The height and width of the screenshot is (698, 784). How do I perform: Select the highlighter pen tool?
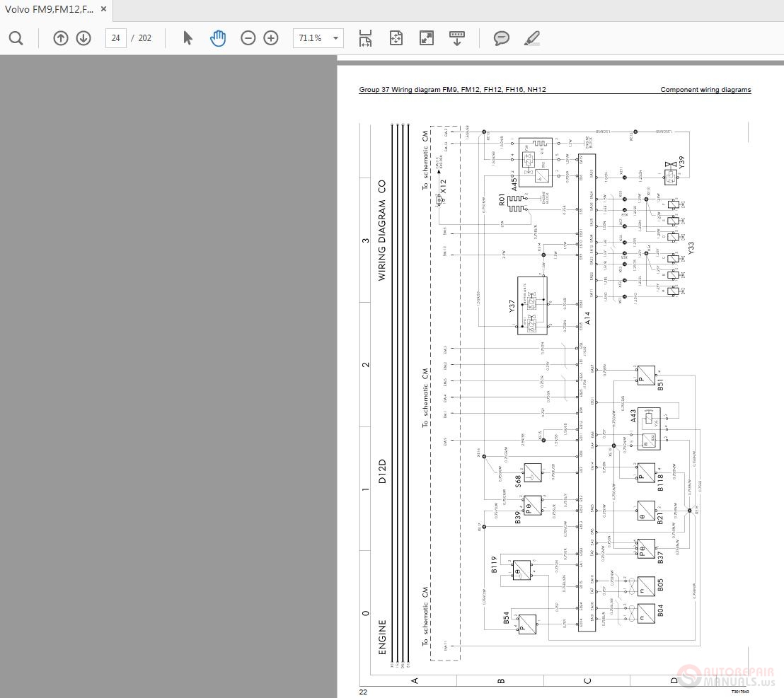[x=531, y=38]
